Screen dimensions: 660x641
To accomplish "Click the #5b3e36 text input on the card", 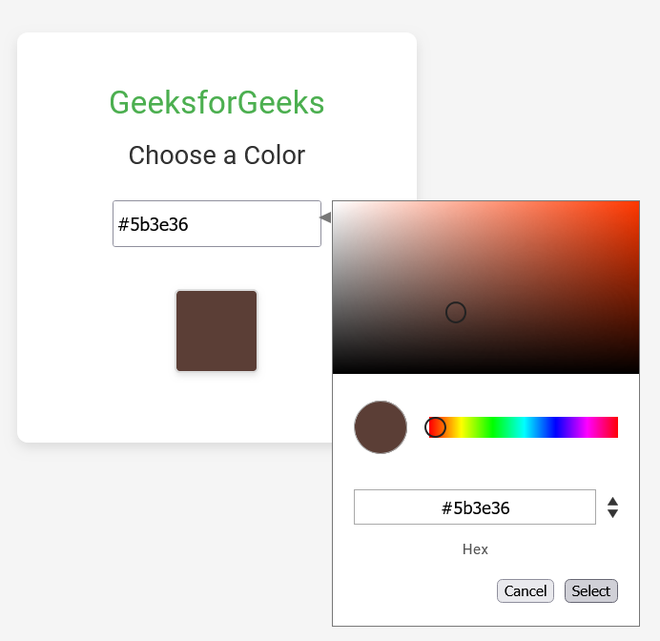I will [x=217, y=223].
